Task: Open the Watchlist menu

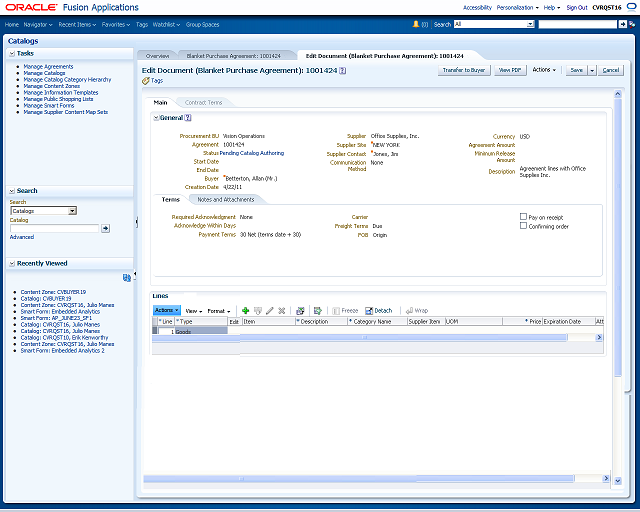Action: [166, 24]
